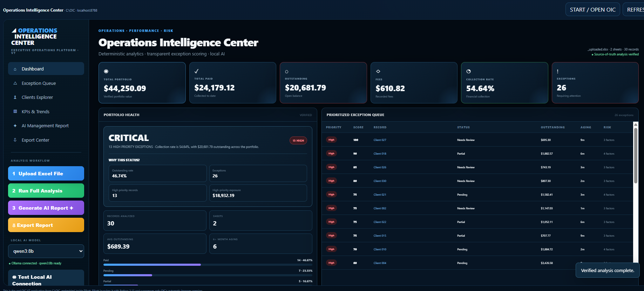Click the "Verified analysis complete." notification
644x291 pixels.
[608, 270]
